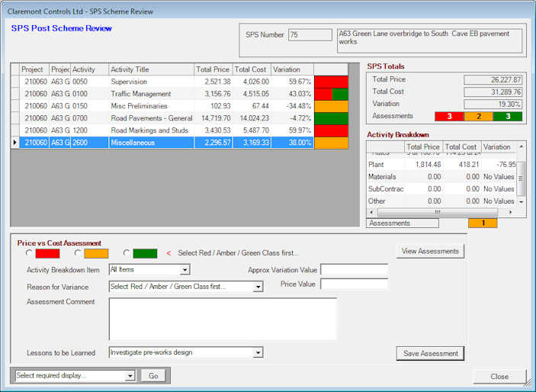The height and width of the screenshot is (392, 536).
Task: Click the row selector arrow for Miscellaneous row
Action: coord(15,143)
